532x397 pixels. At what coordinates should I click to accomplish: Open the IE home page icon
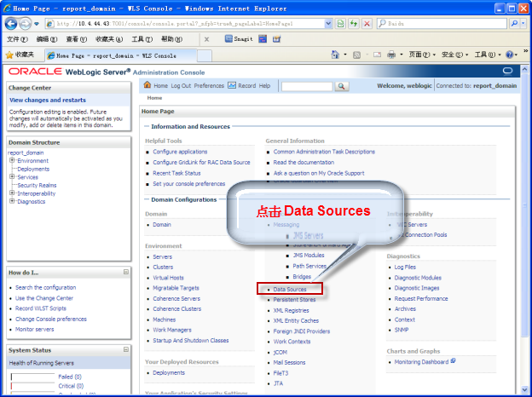[x=335, y=55]
